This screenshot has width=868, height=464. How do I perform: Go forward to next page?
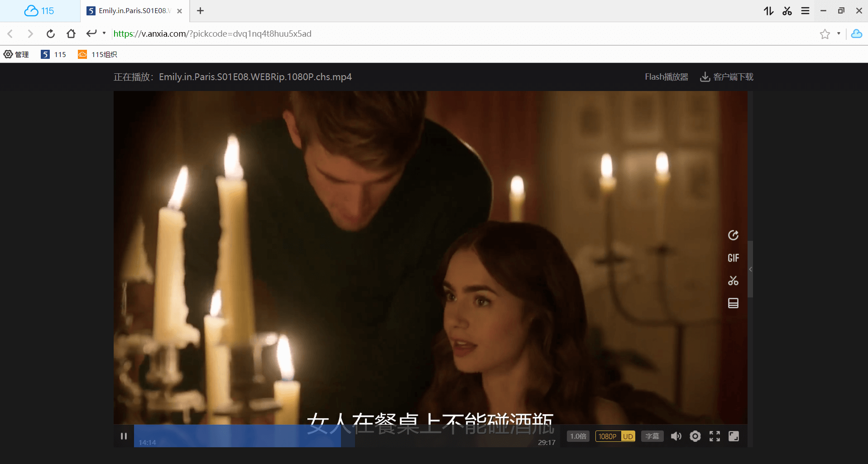click(x=30, y=33)
